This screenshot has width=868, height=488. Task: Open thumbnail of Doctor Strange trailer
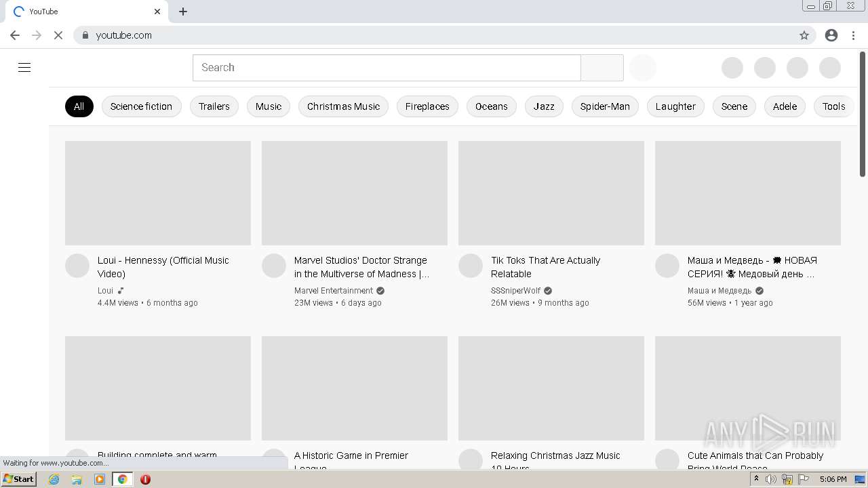tap(355, 193)
